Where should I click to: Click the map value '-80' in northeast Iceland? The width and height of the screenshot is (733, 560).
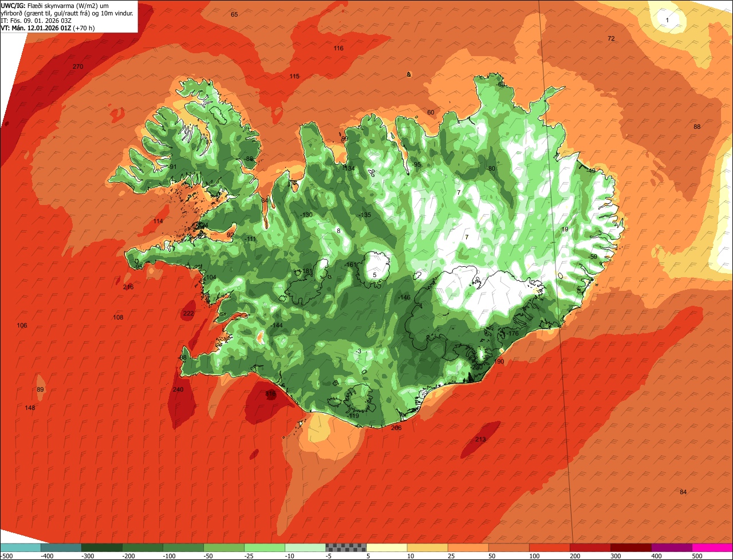coord(490,168)
